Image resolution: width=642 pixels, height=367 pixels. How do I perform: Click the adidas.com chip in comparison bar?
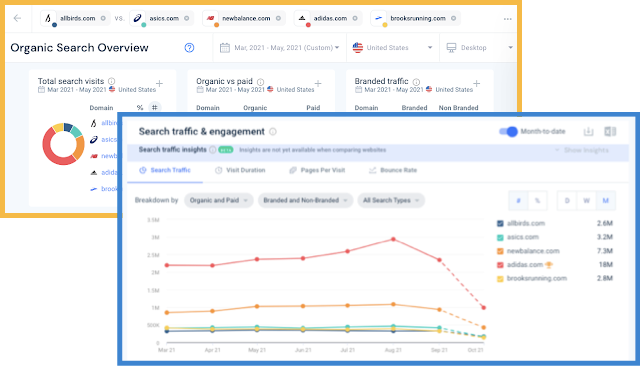[328, 18]
